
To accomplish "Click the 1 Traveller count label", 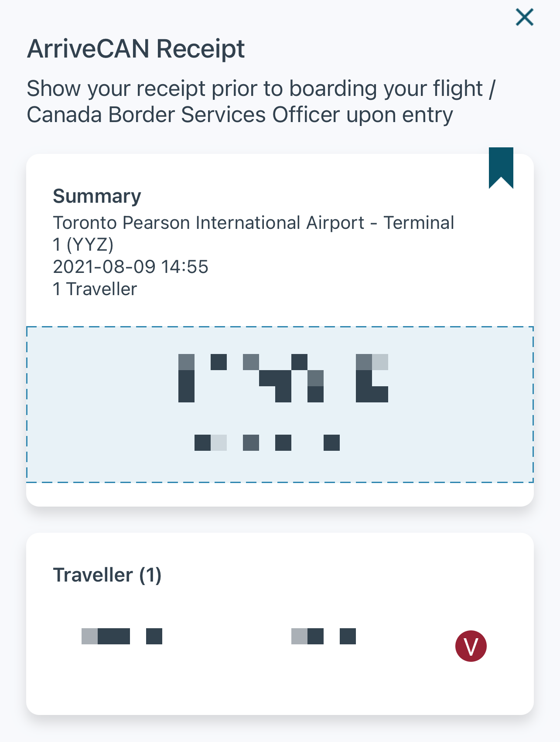I will point(95,288).
